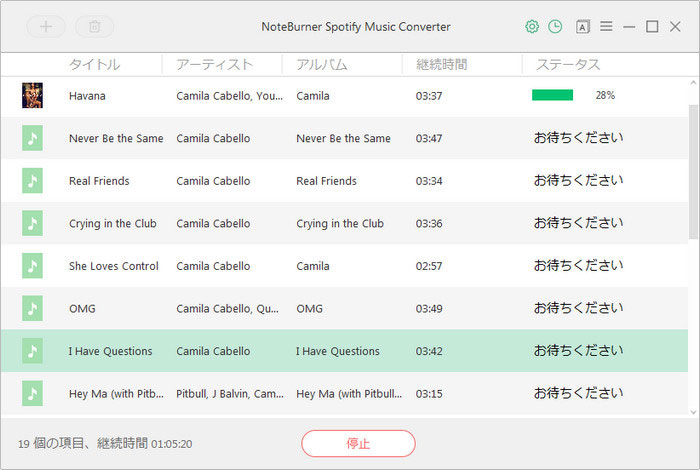The image size is (700, 470).
Task: Click music note icon for I Have Questions
Action: [x=33, y=351]
